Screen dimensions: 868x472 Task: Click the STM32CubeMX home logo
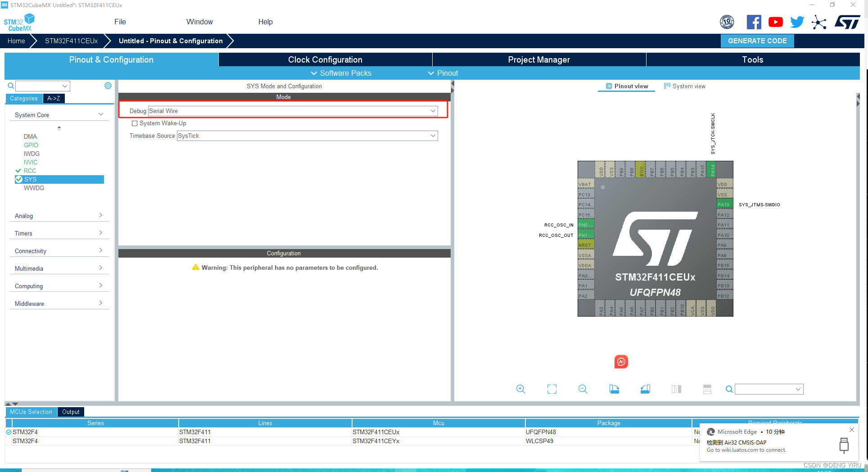[19, 21]
